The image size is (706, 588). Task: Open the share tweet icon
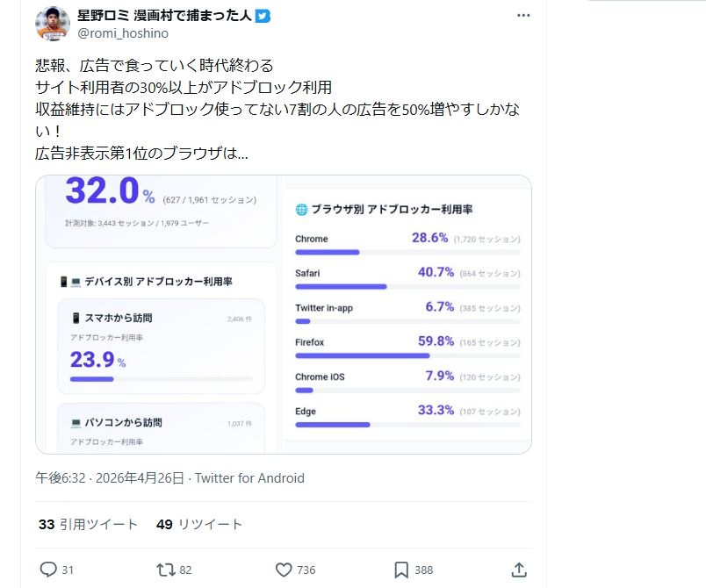point(519,570)
